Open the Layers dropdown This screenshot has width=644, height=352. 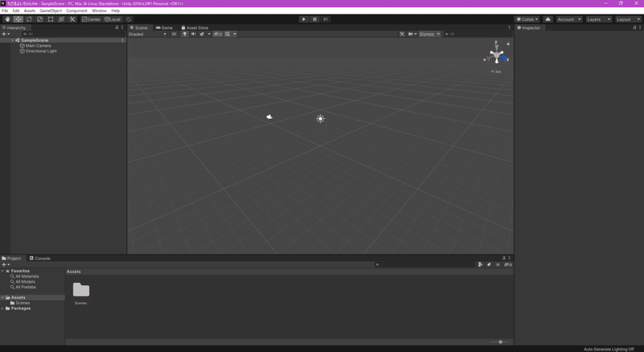point(598,19)
